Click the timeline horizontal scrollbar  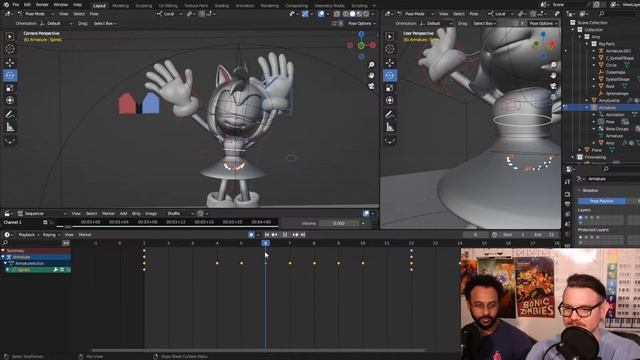pos(258,350)
